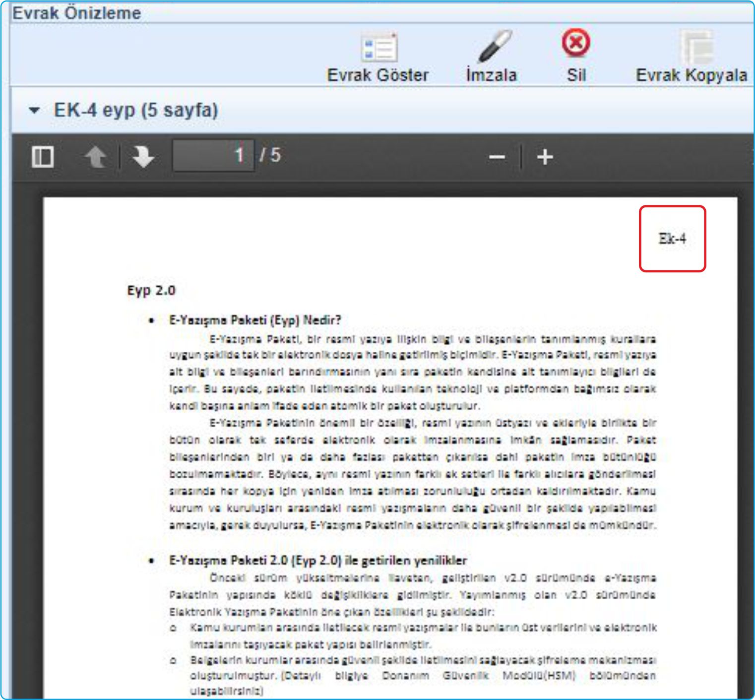Click the Ek-4 label on the page
Viewport: 755px width, 700px height.
coord(672,239)
